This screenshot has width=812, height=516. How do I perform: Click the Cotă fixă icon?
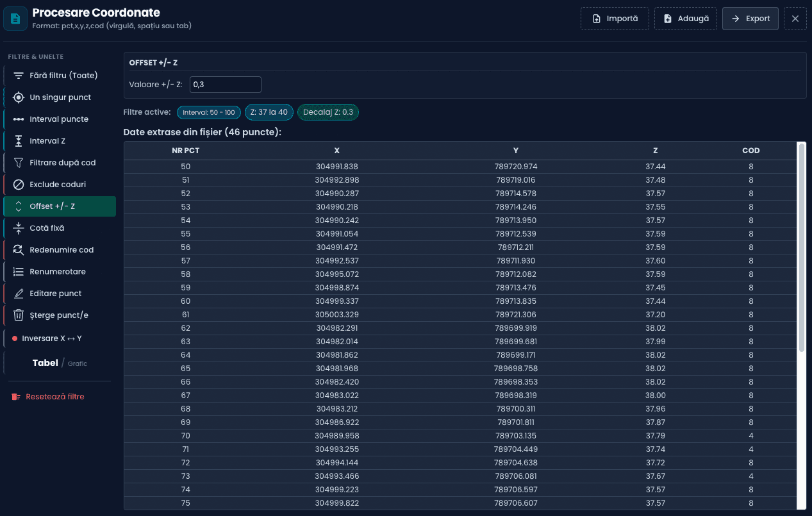click(19, 228)
